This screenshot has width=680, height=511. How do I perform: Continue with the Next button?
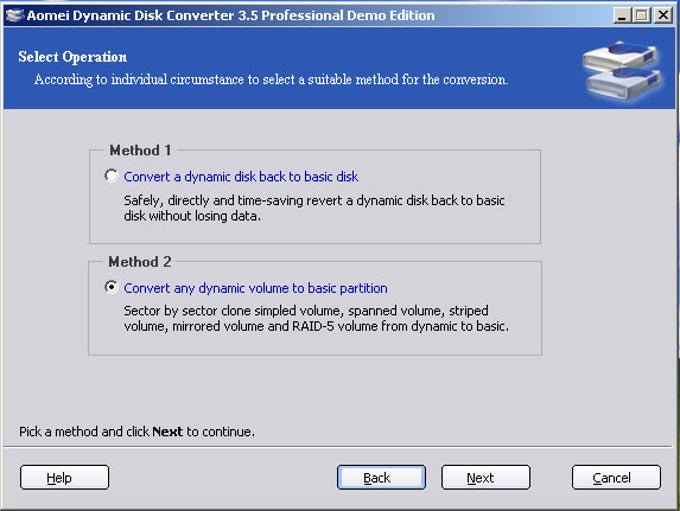point(486,477)
